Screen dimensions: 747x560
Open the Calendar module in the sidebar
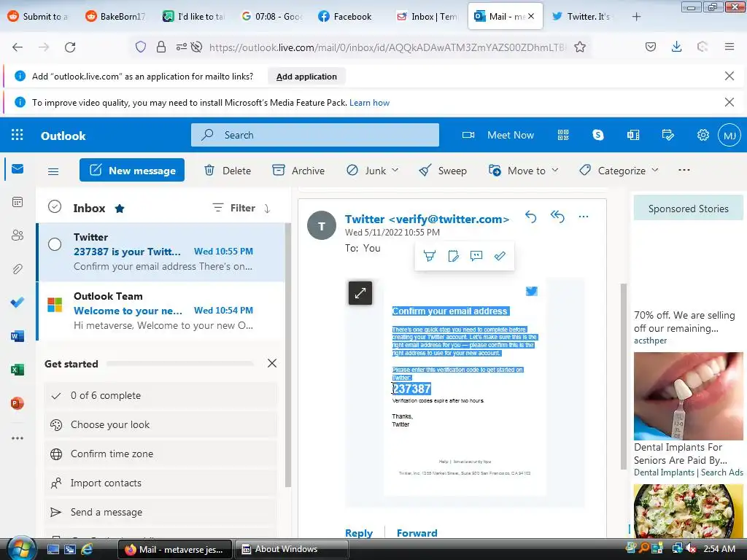pos(18,203)
